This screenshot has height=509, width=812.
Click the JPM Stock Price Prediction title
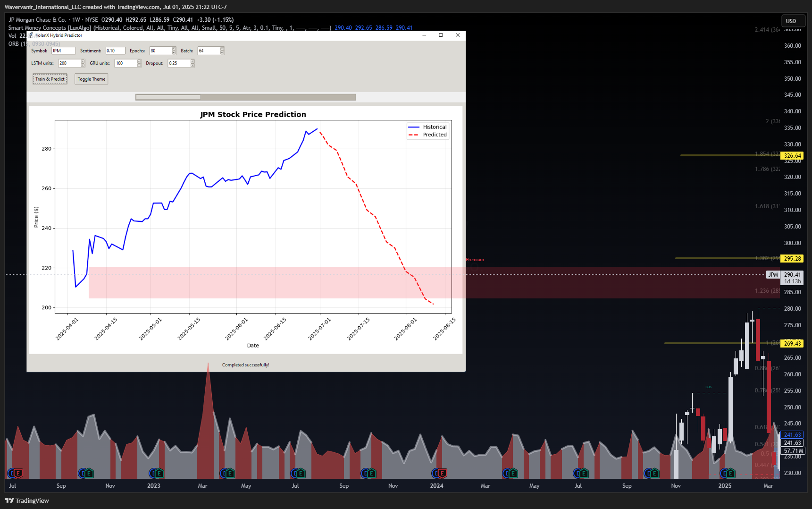point(253,114)
